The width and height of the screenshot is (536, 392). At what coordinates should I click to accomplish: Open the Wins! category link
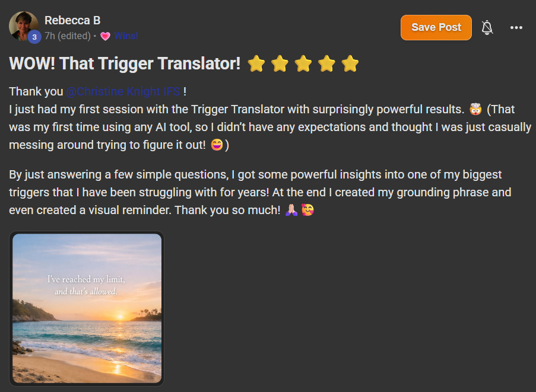pyautogui.click(x=126, y=36)
